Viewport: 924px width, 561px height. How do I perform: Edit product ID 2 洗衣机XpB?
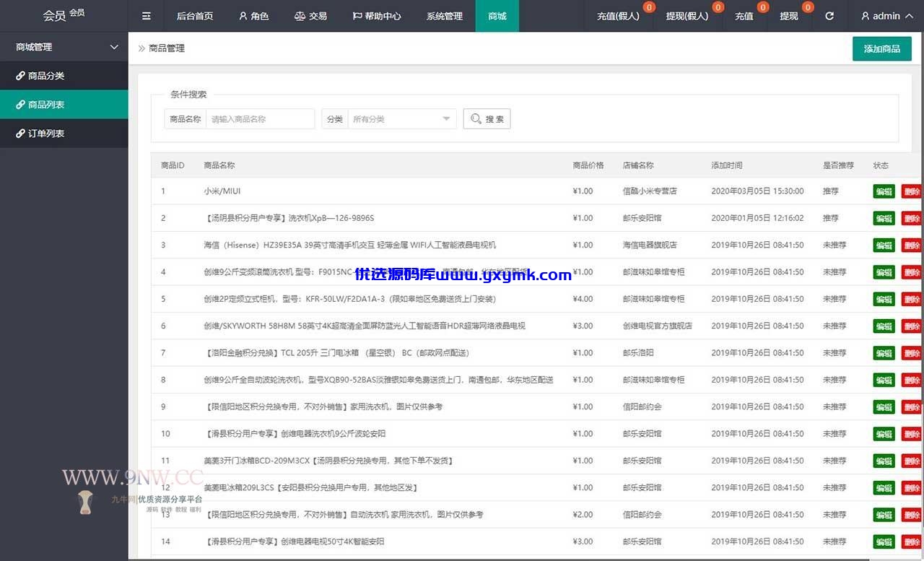884,218
